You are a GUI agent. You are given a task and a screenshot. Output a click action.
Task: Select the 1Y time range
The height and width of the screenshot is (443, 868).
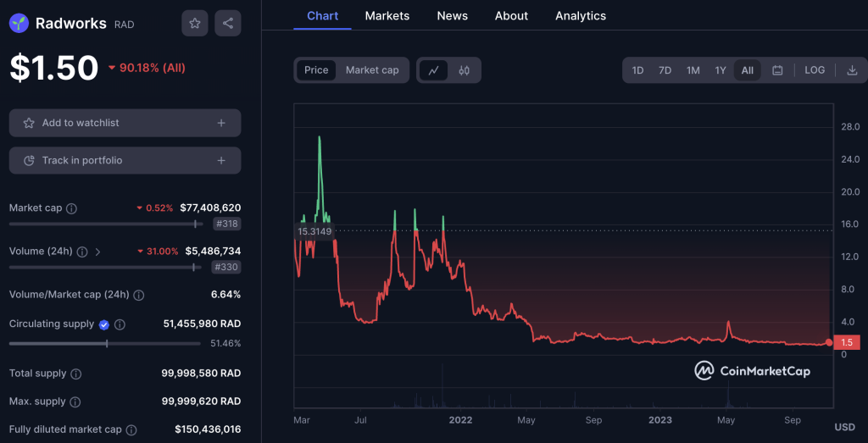click(721, 70)
